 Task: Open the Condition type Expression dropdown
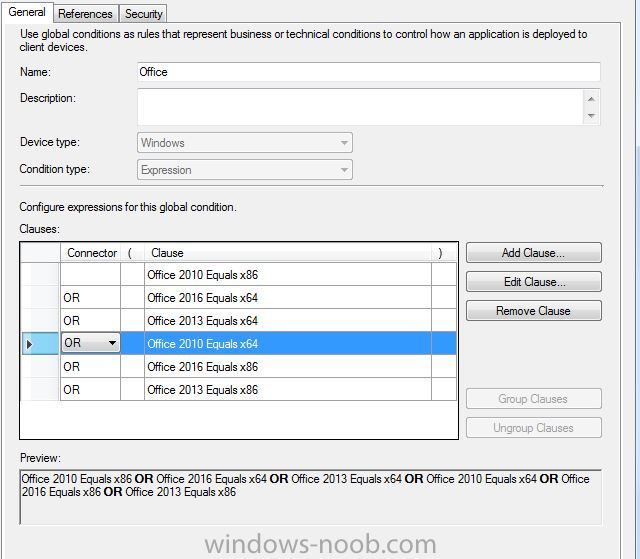pyautogui.click(x=244, y=170)
